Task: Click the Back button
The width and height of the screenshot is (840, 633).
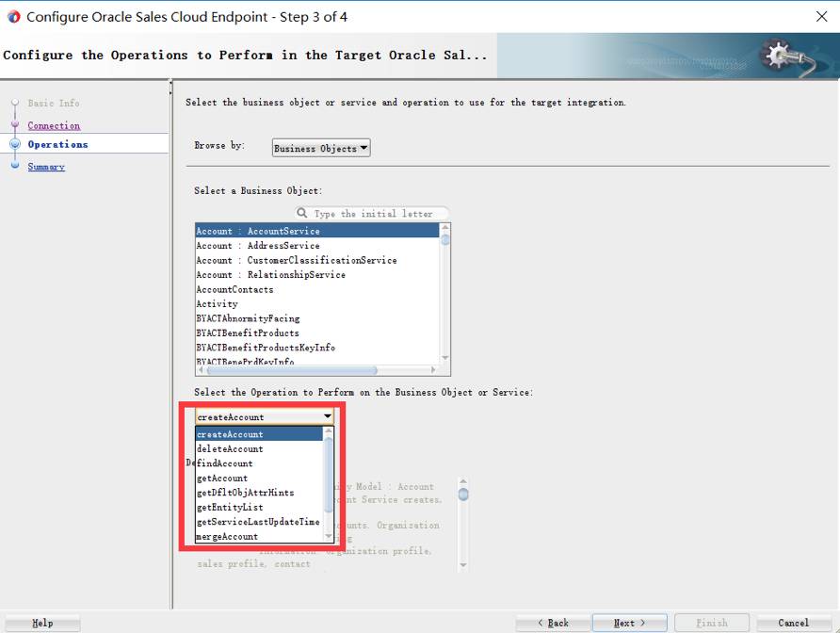Action: click(553, 623)
